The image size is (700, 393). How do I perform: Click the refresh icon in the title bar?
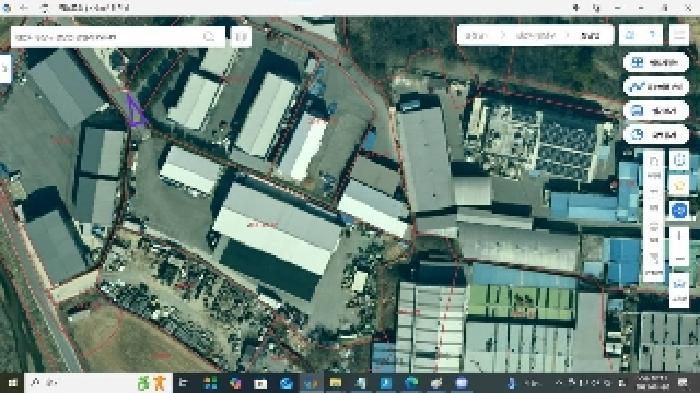click(x=44, y=8)
